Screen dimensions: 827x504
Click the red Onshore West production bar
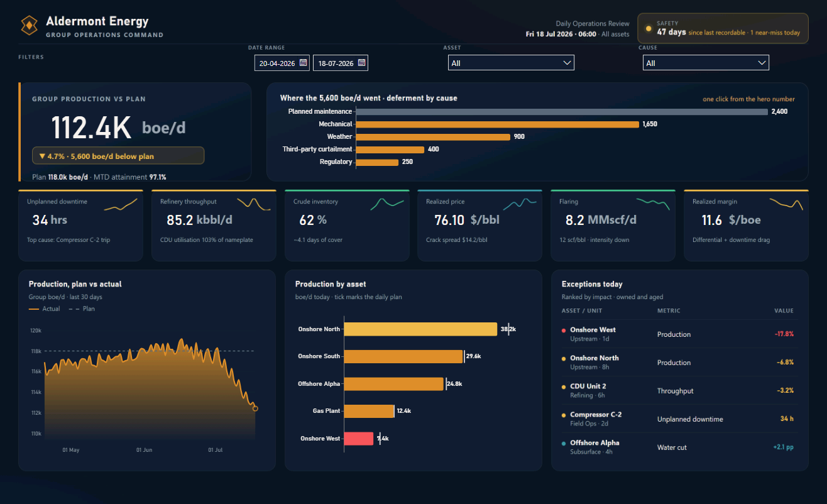[359, 439]
